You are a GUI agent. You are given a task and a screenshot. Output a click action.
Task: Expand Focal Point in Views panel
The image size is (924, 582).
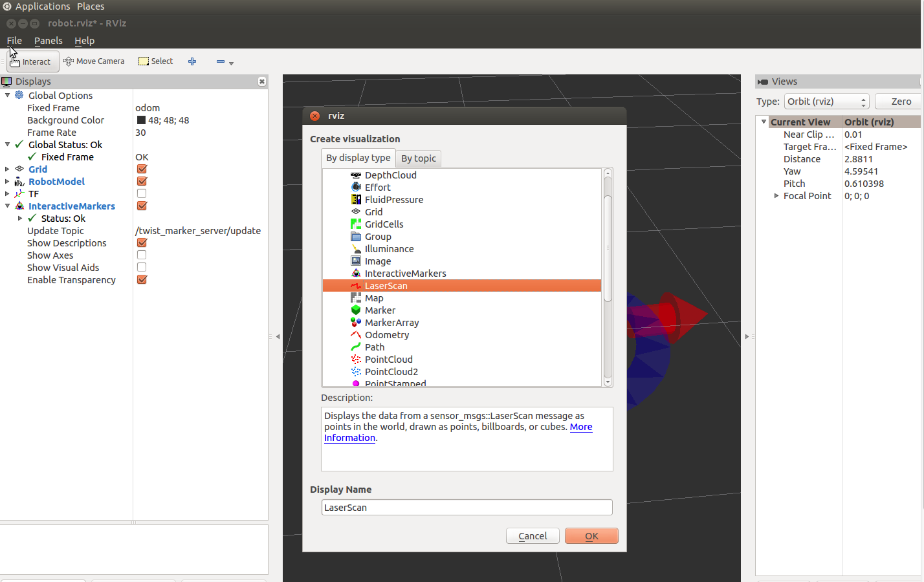776,196
